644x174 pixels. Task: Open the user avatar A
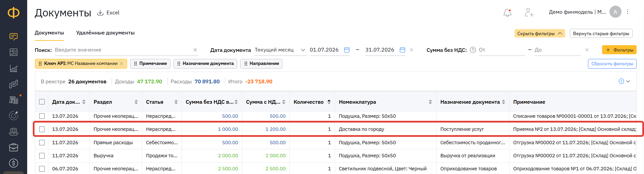615,12
